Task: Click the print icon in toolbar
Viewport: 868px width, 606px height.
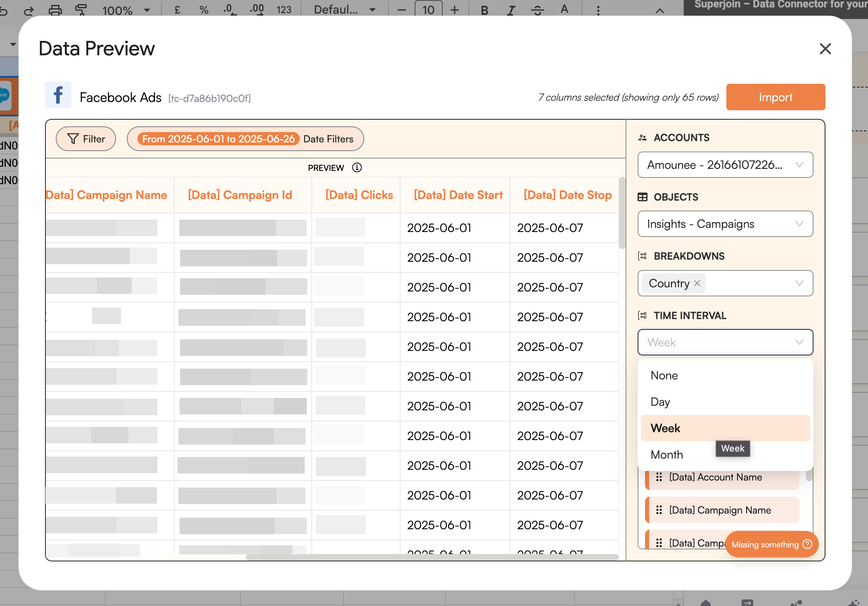Action: pyautogui.click(x=55, y=9)
